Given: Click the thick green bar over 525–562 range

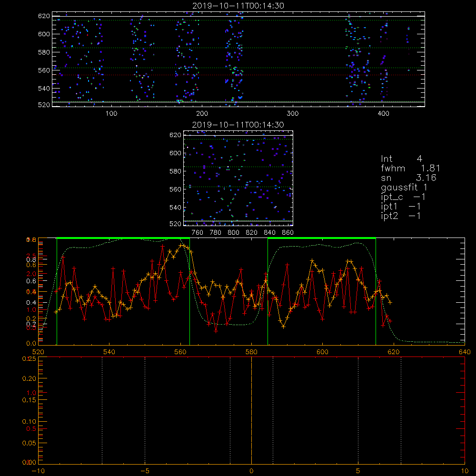Looking at the screenshot, I should coord(123,238).
